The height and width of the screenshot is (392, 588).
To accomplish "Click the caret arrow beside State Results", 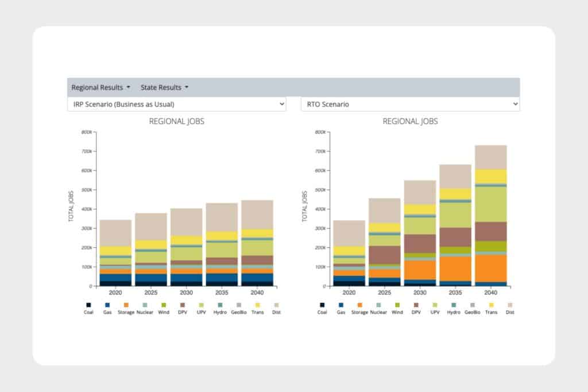I will [187, 88].
